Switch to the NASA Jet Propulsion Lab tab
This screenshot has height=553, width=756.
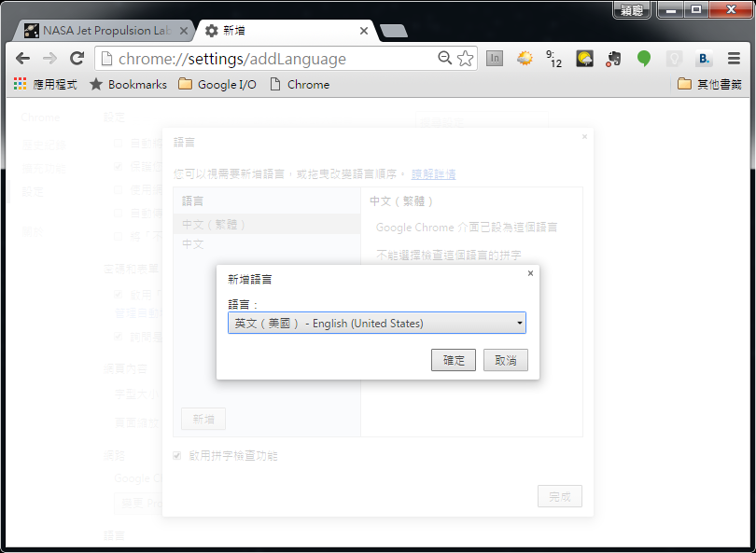104,31
